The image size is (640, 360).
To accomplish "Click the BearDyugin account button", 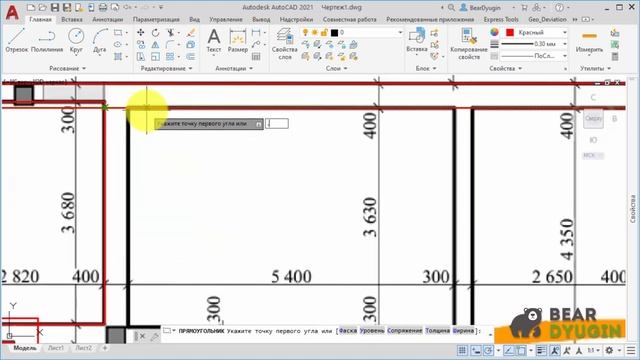I will (480, 7).
